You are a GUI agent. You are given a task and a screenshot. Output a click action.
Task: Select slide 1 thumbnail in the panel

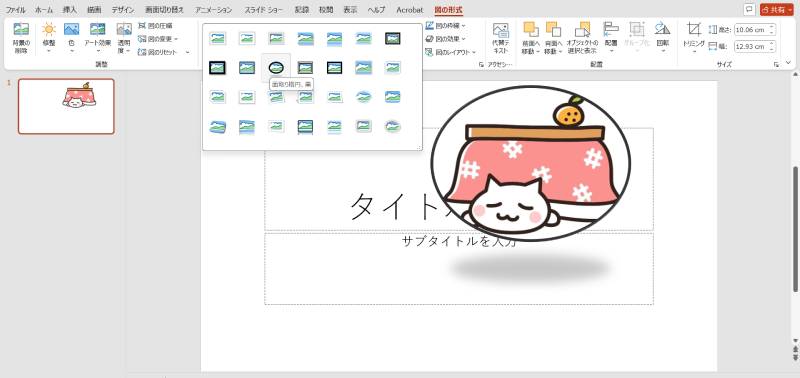point(66,106)
